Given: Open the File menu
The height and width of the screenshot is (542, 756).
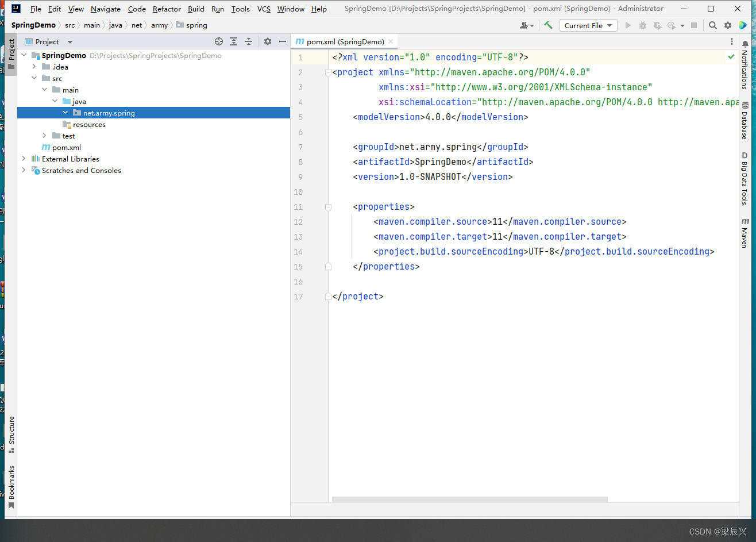Looking at the screenshot, I should coord(36,9).
